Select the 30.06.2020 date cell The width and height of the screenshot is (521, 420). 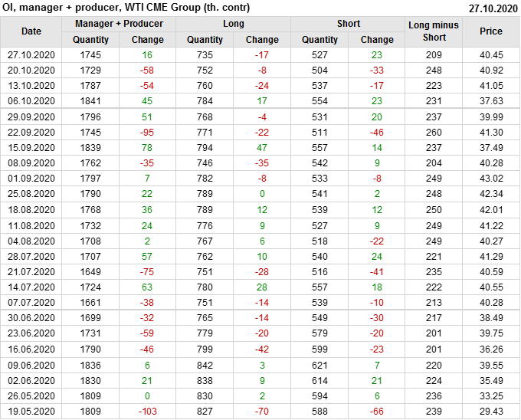click(x=31, y=317)
